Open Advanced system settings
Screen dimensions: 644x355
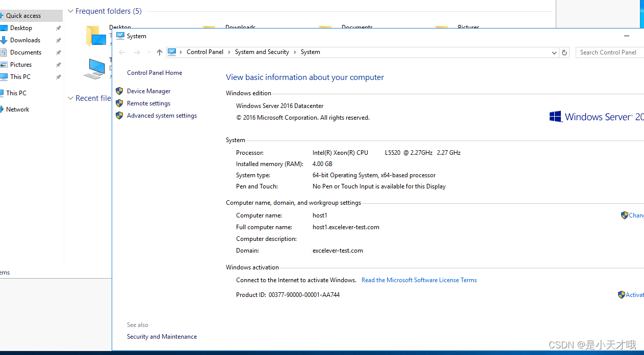coord(161,115)
